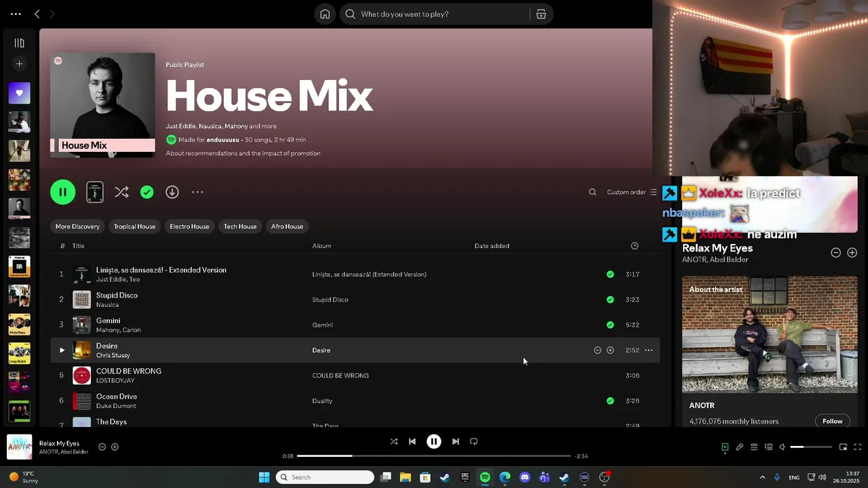Open Discord from the taskbar
The height and width of the screenshot is (488, 868).
524,477
